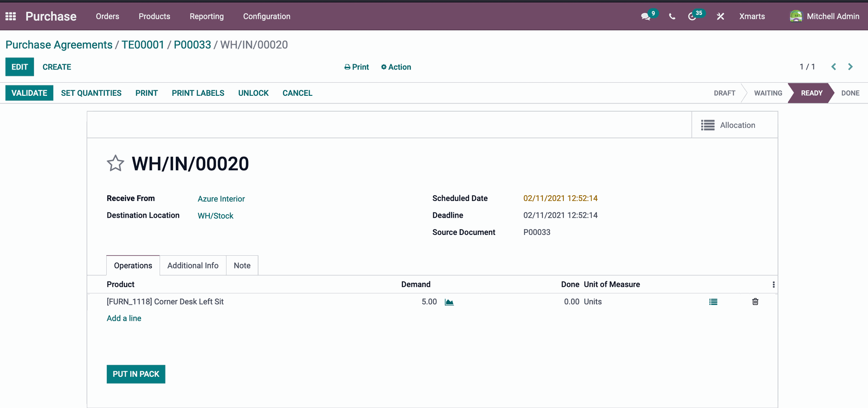Click the Deadline date value
This screenshot has height=408, width=868.
561,215
